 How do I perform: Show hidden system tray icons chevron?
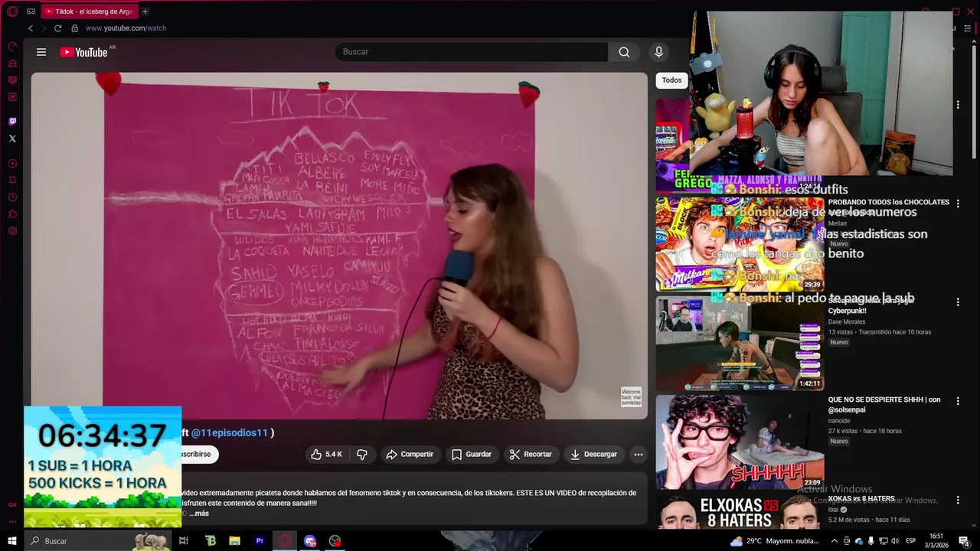(835, 541)
